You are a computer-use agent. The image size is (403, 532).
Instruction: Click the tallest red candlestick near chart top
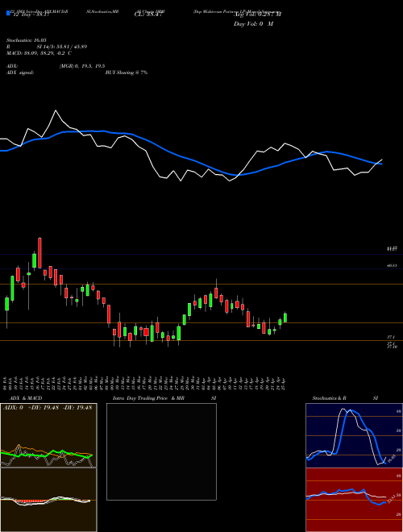[39, 253]
